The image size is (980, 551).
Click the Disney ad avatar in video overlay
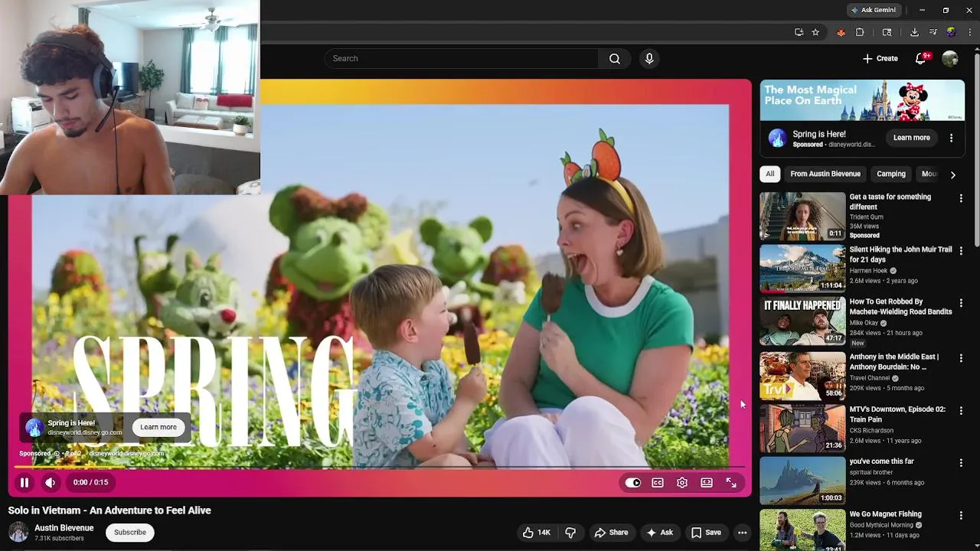(x=34, y=428)
